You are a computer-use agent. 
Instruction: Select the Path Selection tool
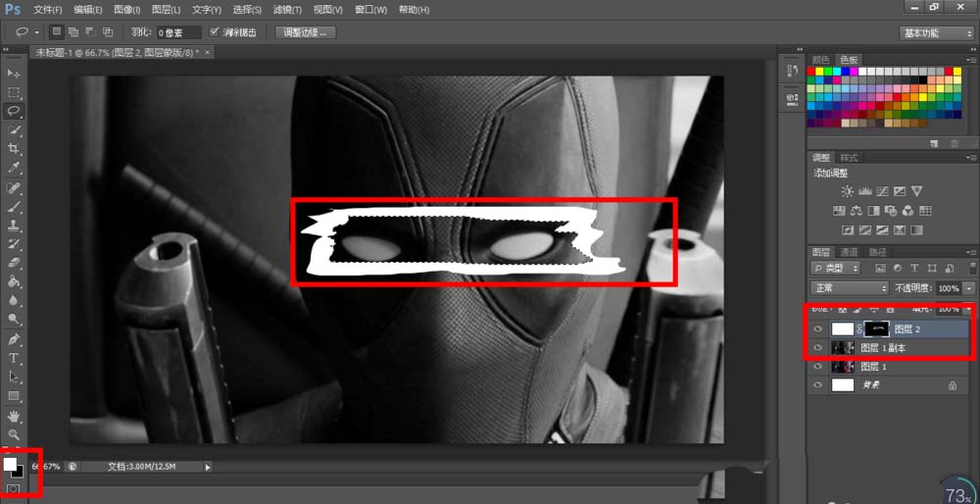tap(14, 378)
